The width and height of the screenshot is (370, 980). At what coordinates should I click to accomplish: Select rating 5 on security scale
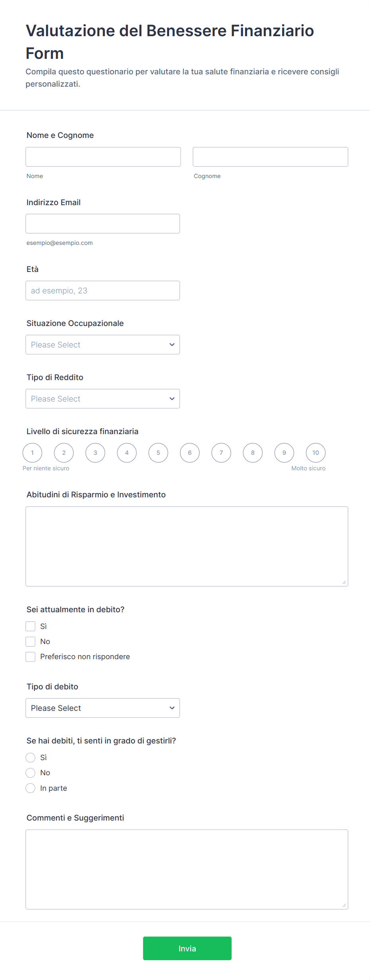click(158, 453)
